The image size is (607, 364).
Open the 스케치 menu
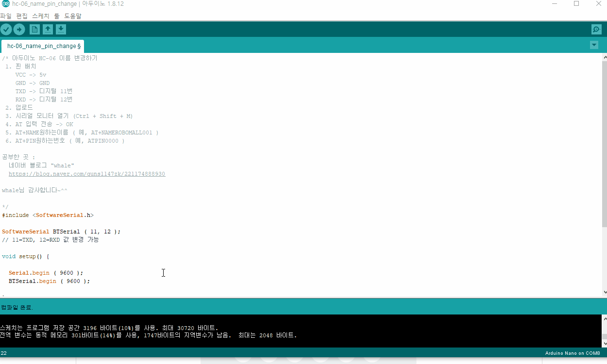[41, 16]
